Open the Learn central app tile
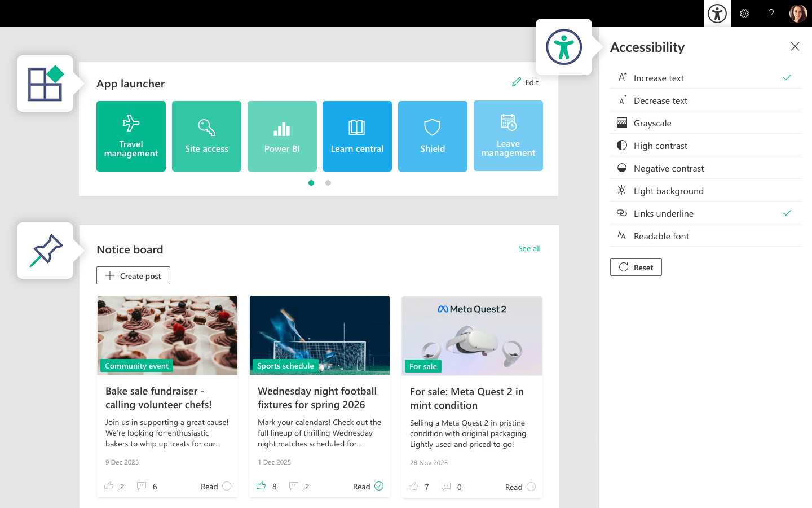 point(357,136)
